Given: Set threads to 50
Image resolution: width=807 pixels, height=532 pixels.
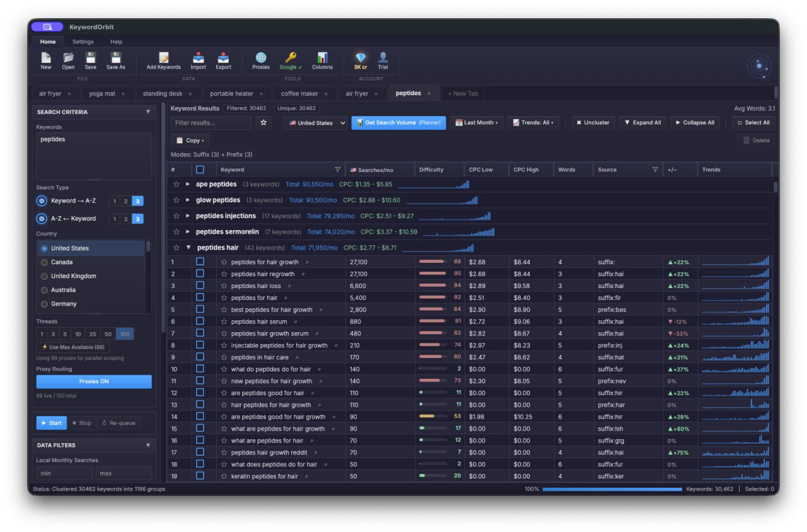Looking at the screenshot, I should pyautogui.click(x=108, y=334).
